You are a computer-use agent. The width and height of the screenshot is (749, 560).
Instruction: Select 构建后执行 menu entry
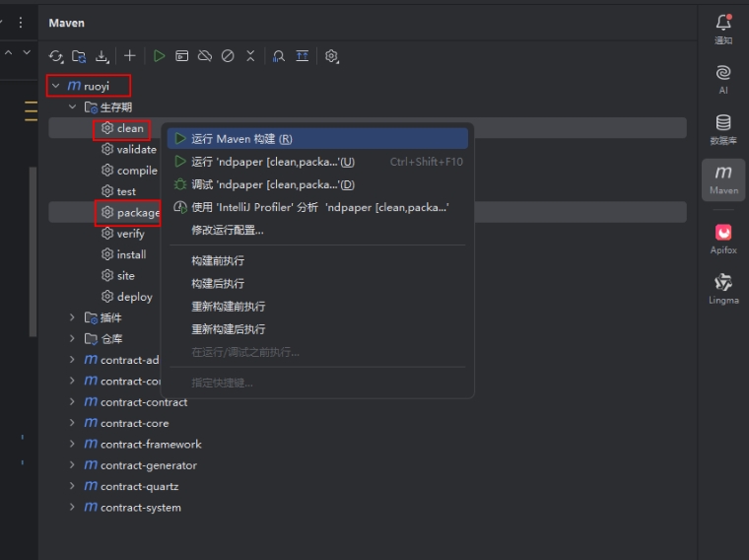point(317,284)
